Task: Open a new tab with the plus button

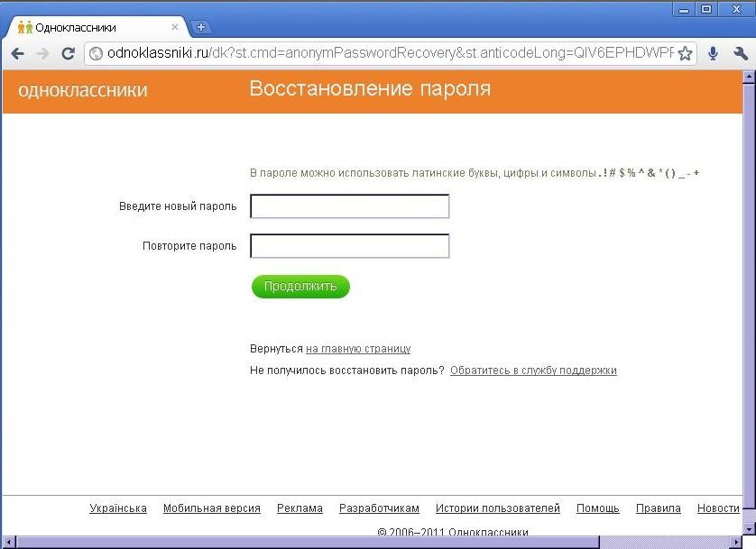Action: click(201, 27)
